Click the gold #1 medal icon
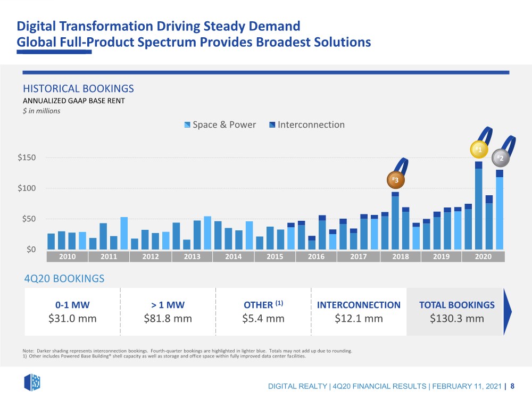The height and width of the screenshot is (399, 532). pos(479,149)
